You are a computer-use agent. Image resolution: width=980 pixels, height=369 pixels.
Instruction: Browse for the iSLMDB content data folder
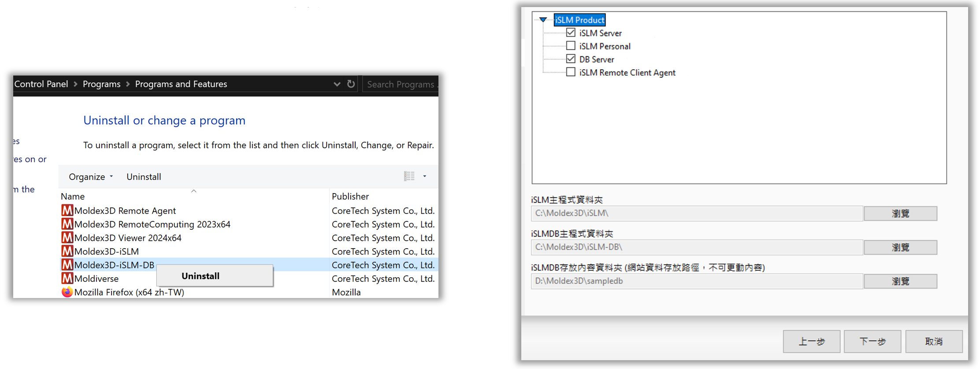(x=900, y=281)
